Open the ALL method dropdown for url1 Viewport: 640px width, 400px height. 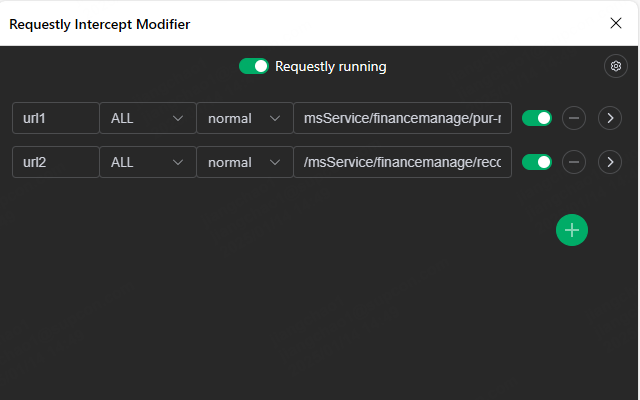147,118
